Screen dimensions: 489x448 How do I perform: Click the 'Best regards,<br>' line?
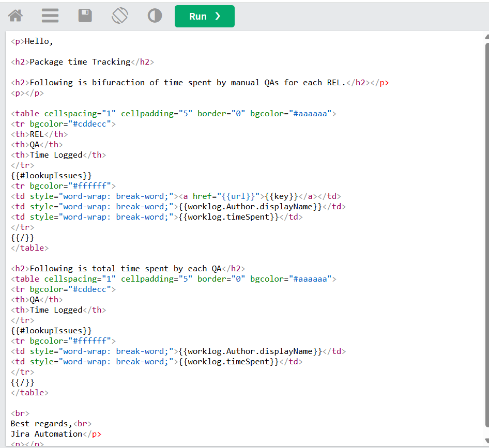[x=51, y=424]
